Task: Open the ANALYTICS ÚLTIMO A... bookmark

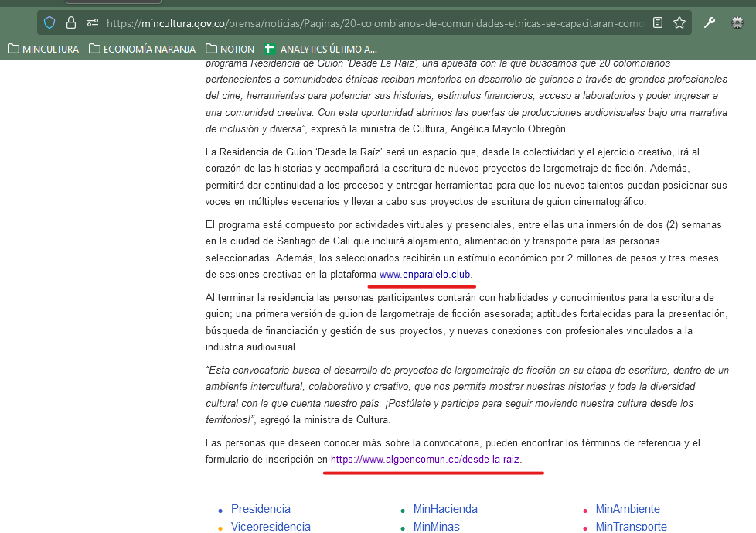Action: (321, 50)
